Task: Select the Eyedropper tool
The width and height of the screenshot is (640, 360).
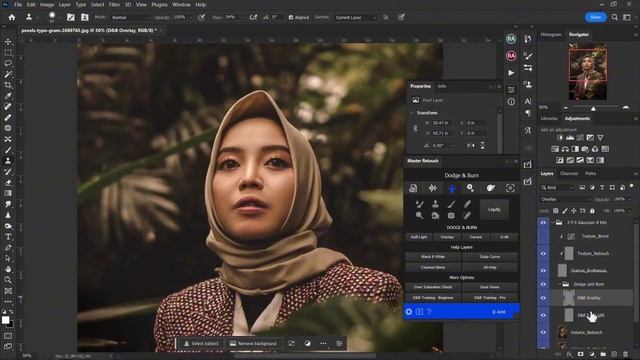Action: click(x=8, y=96)
